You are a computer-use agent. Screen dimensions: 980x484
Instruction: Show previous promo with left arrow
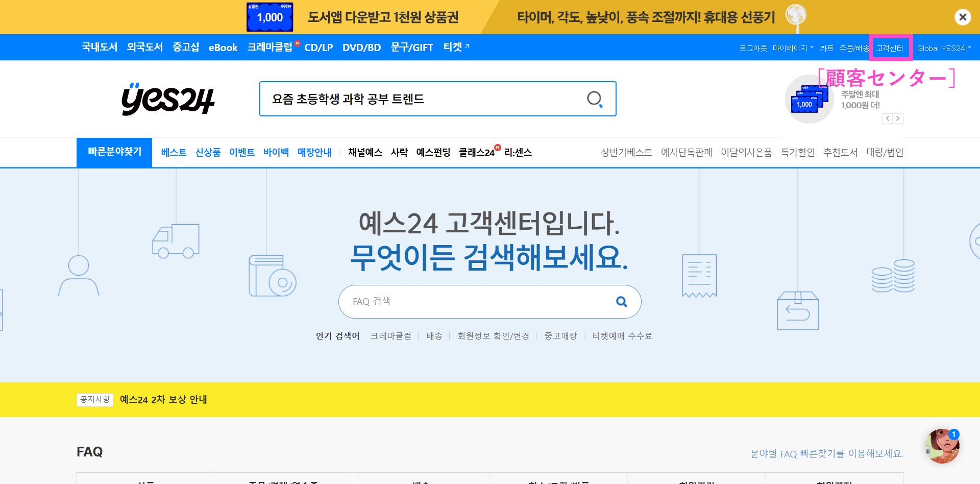888,118
